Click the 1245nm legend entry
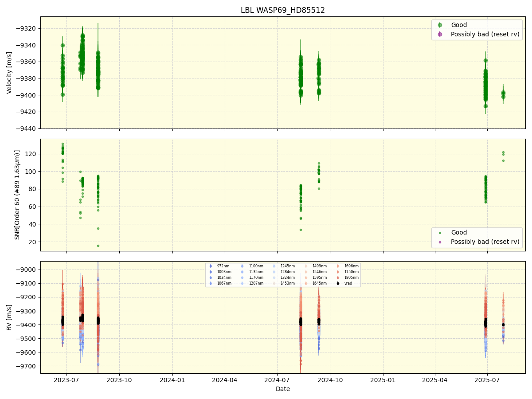The height and width of the screenshot is (399, 532). [x=283, y=266]
